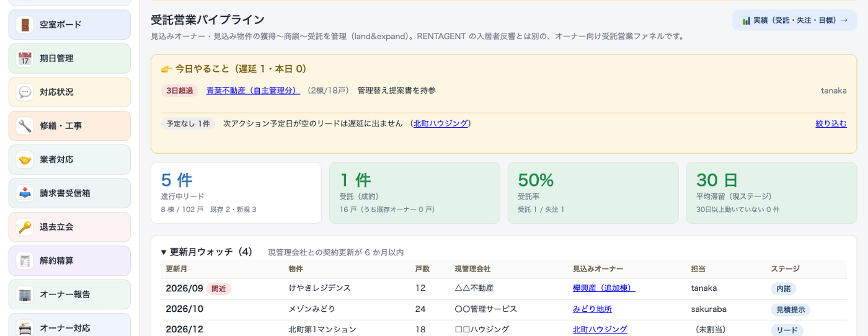The width and height of the screenshot is (868, 336).
Task: Click the □□ハウジング cell
Action: 482,329
